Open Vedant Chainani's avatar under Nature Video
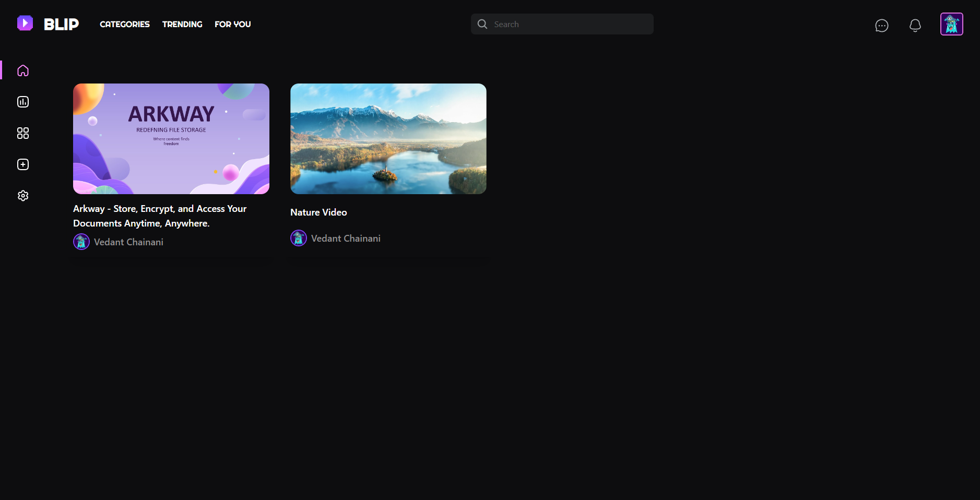 click(298, 237)
